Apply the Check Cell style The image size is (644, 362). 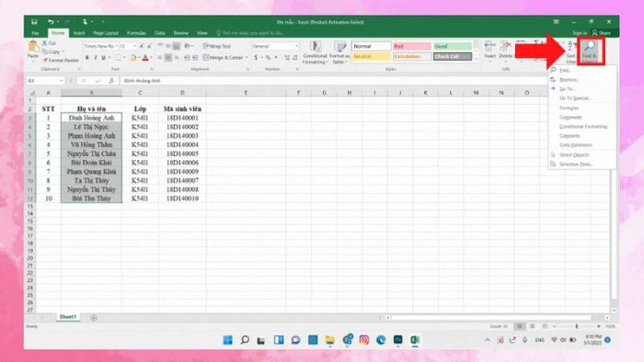pos(453,57)
